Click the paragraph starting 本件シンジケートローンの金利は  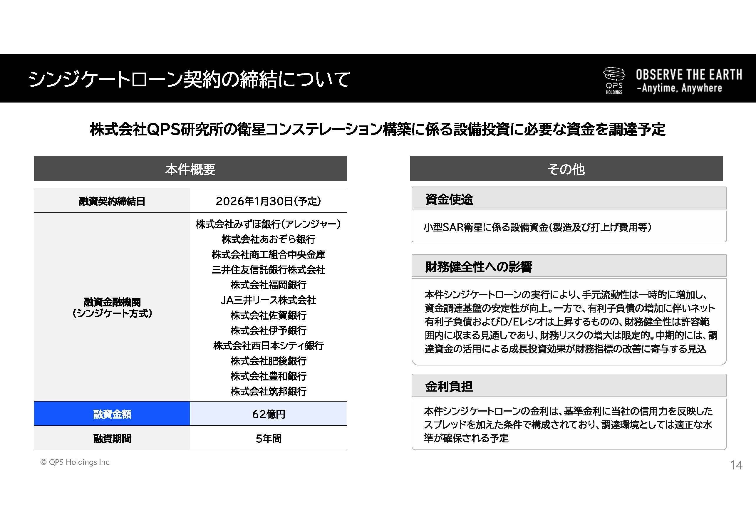click(x=568, y=424)
